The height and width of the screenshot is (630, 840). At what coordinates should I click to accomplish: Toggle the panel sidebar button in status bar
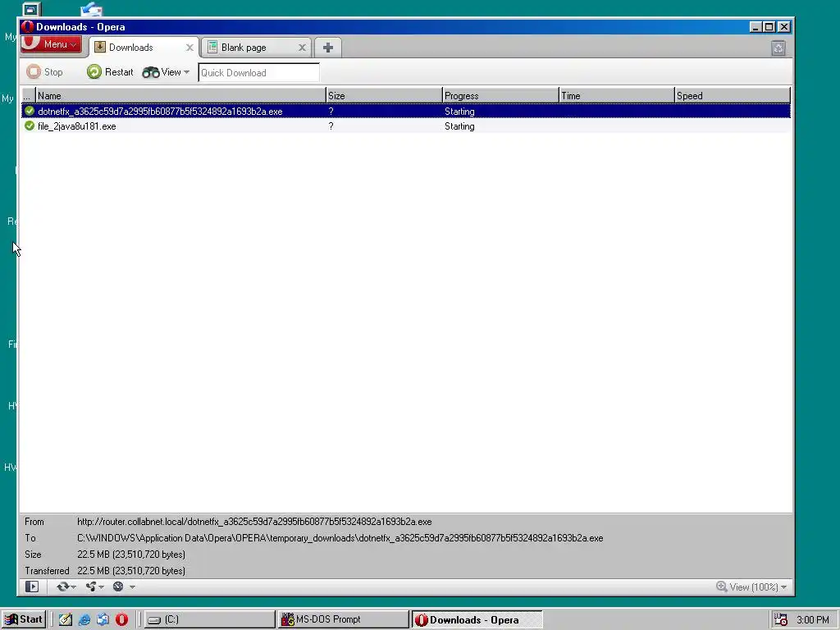click(x=32, y=587)
